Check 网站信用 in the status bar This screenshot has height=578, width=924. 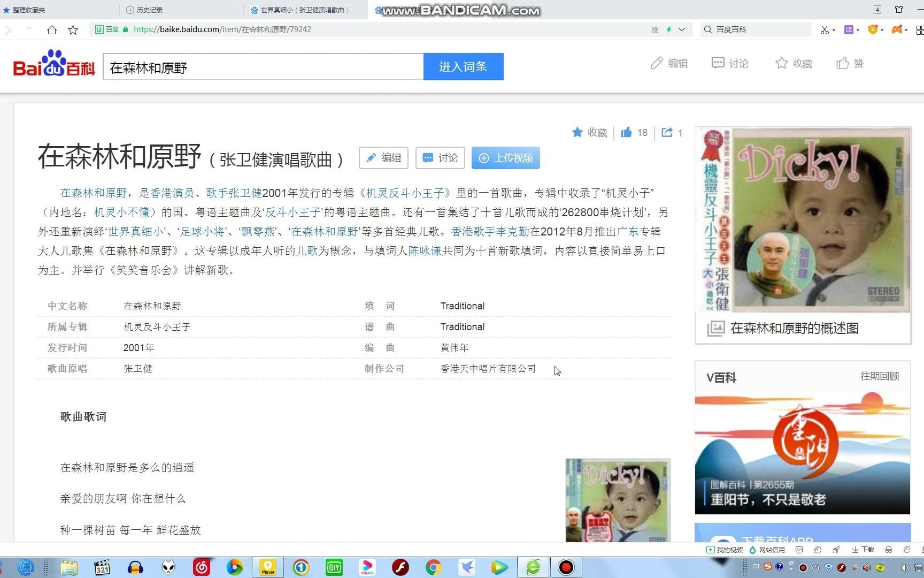tap(767, 550)
